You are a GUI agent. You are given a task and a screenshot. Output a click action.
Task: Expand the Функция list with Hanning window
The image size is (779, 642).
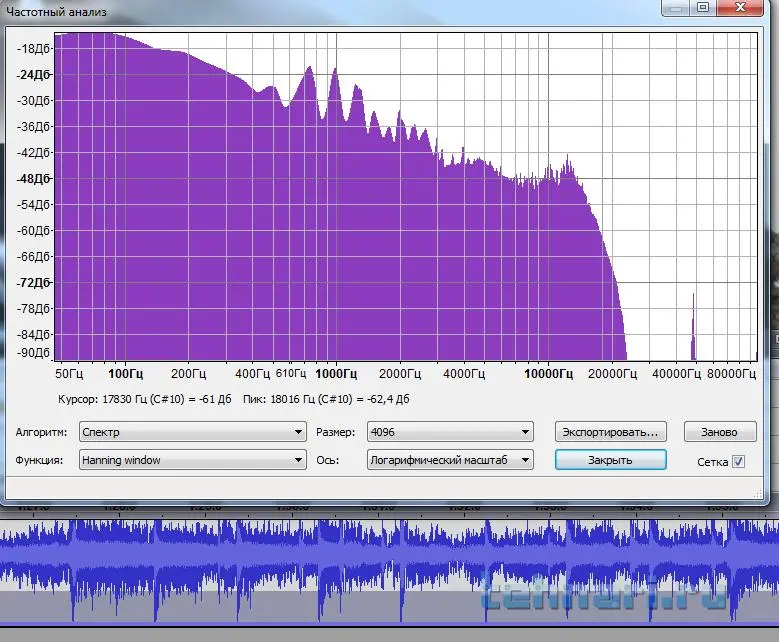(x=193, y=460)
